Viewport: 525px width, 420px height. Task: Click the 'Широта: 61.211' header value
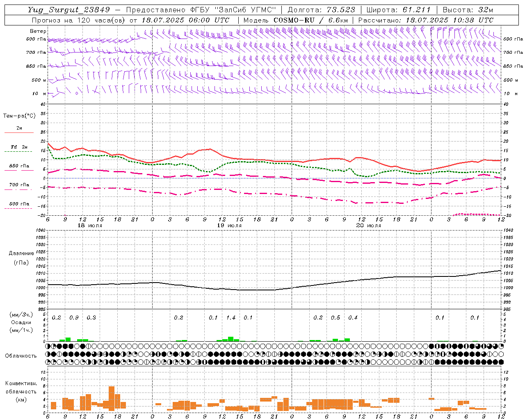point(398,10)
